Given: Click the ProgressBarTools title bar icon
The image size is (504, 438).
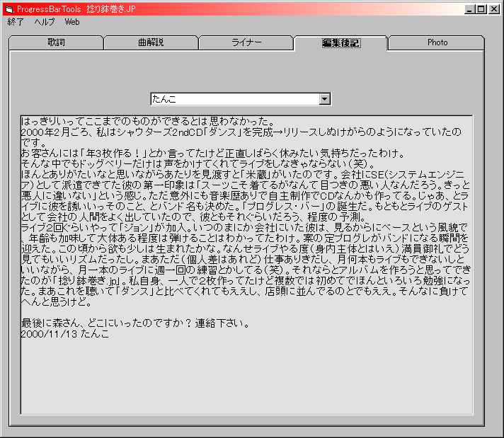Looking at the screenshot, I should point(9,9).
